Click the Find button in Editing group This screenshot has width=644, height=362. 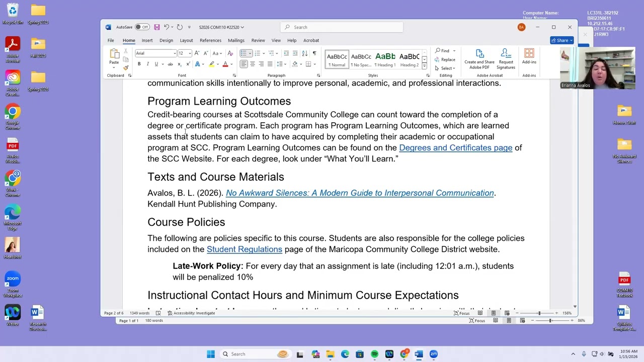click(443, 51)
